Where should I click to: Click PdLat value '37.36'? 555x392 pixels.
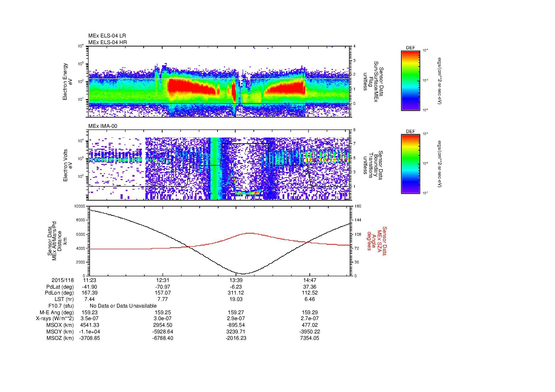[x=309, y=287]
